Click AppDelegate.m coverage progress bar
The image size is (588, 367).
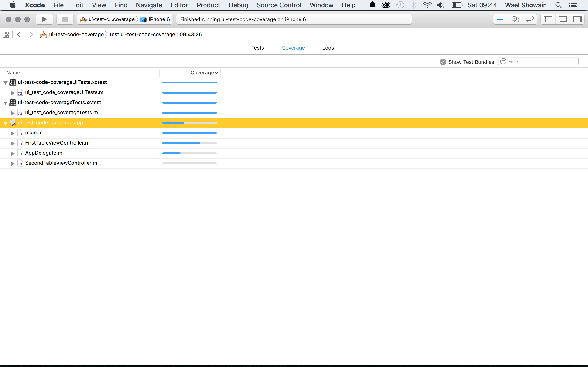coord(189,153)
